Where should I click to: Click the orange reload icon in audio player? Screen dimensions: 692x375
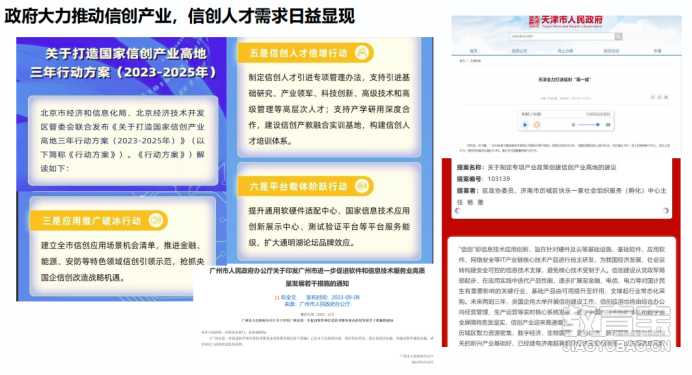[537, 125]
